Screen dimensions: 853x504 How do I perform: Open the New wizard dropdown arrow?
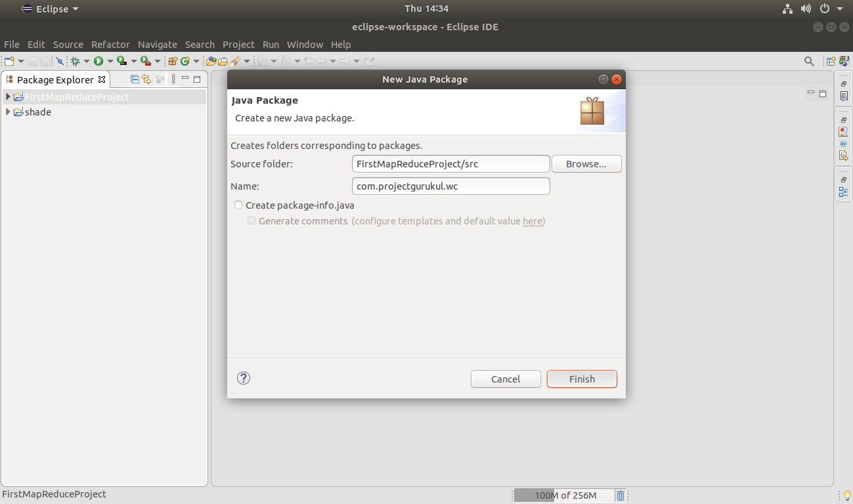coord(21,61)
